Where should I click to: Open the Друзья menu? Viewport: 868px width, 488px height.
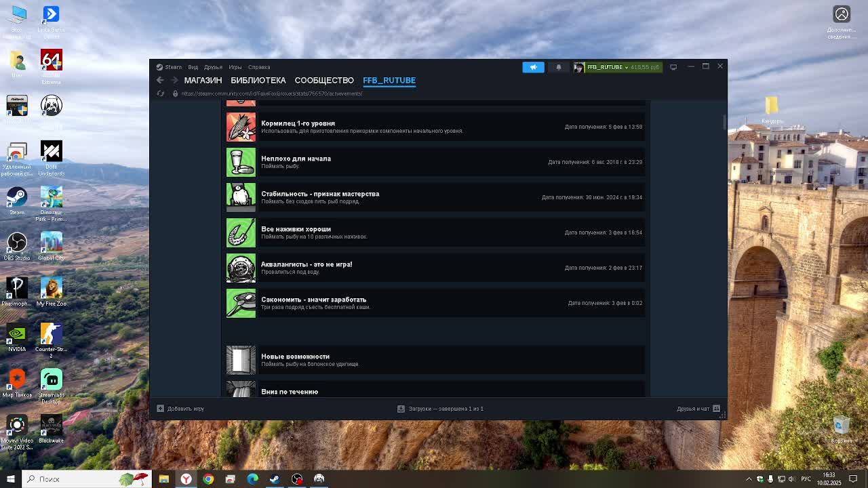coord(213,67)
